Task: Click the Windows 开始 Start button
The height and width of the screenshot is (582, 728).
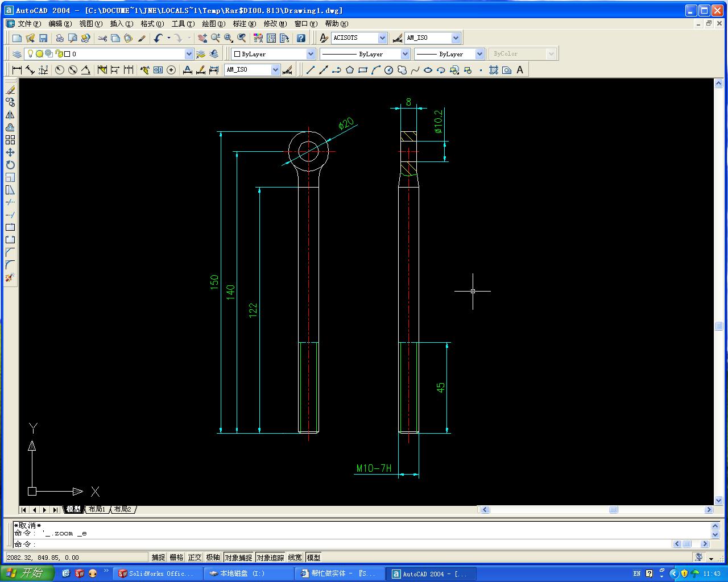Action: pyautogui.click(x=27, y=573)
